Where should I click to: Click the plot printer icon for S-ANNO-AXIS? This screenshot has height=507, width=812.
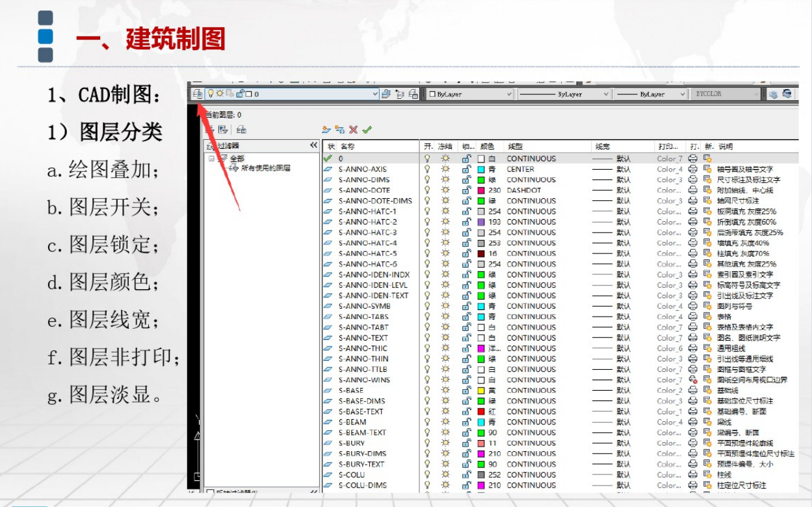(693, 169)
